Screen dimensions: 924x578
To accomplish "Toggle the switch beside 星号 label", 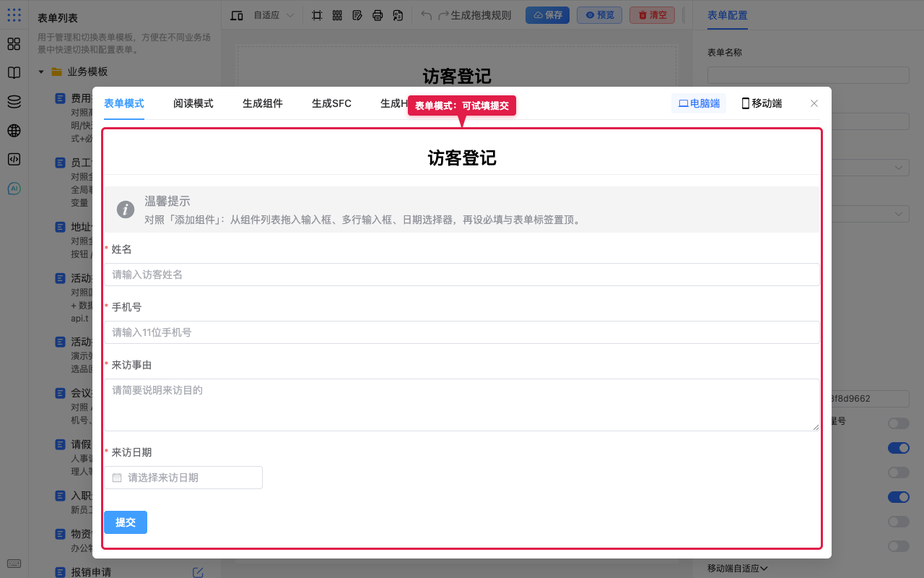I will 899,423.
